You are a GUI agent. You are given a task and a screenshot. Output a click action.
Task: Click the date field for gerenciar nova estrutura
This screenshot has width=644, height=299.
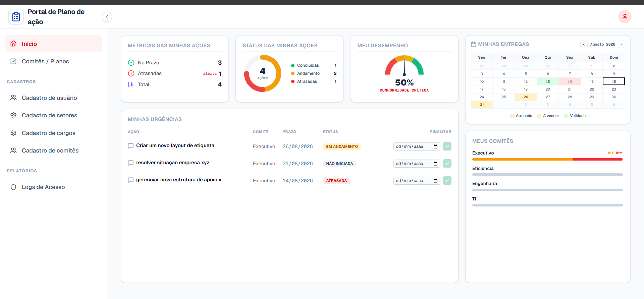[x=417, y=181]
